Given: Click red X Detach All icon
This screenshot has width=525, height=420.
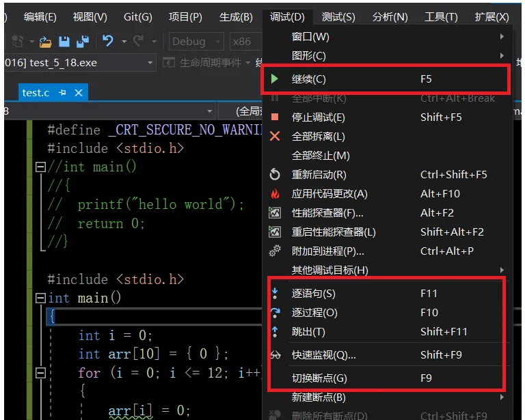Looking at the screenshot, I should [275, 136].
